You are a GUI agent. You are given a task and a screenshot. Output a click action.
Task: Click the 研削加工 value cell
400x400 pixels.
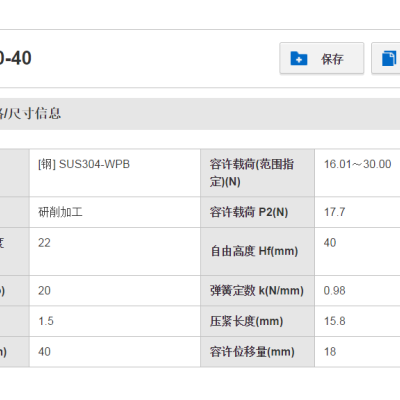coord(115,212)
